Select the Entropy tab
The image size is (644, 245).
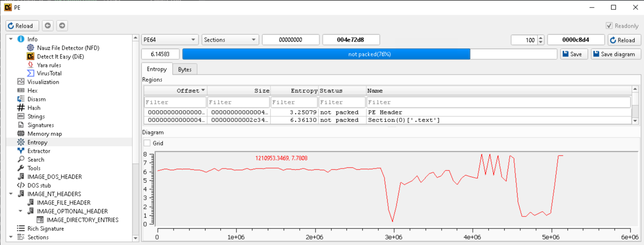156,69
